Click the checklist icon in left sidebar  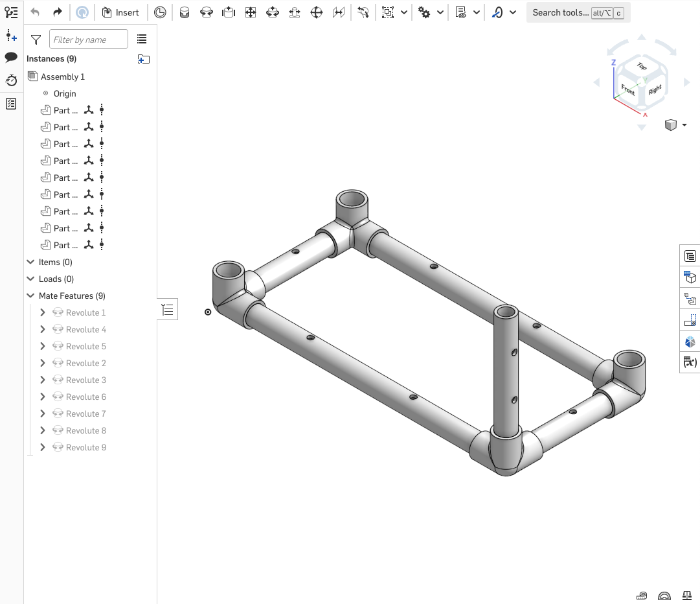(x=11, y=104)
